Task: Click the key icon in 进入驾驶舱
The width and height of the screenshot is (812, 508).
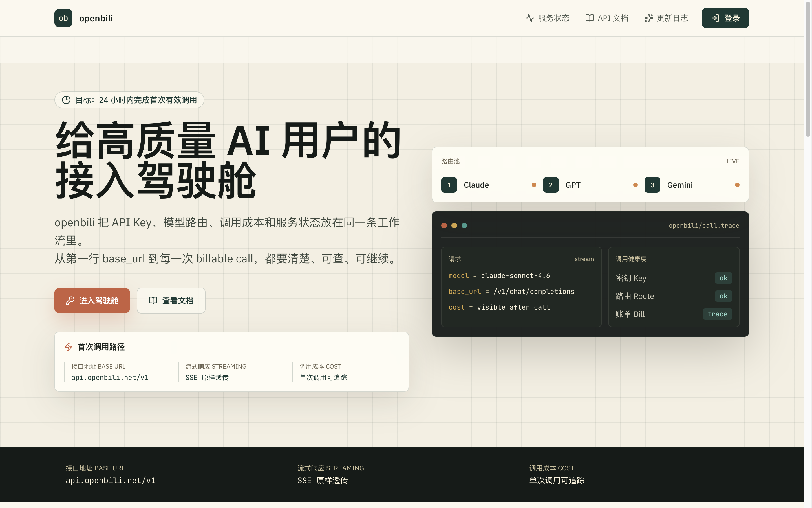Action: (x=70, y=300)
